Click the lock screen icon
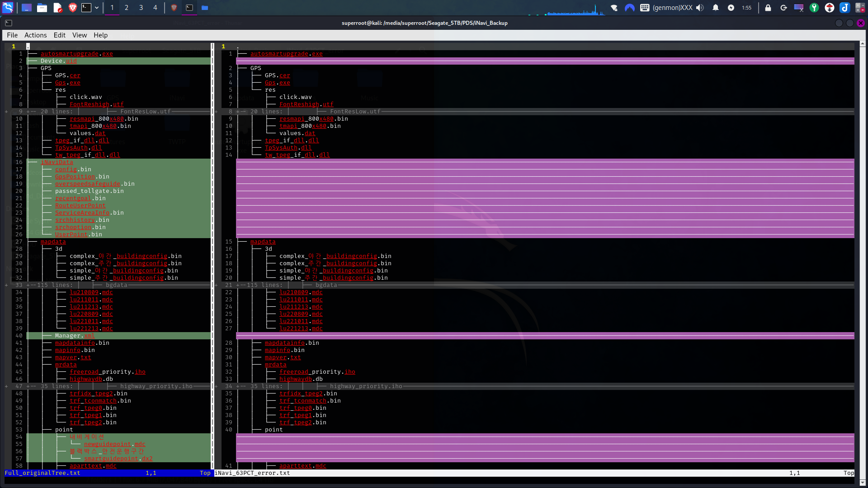 [768, 8]
